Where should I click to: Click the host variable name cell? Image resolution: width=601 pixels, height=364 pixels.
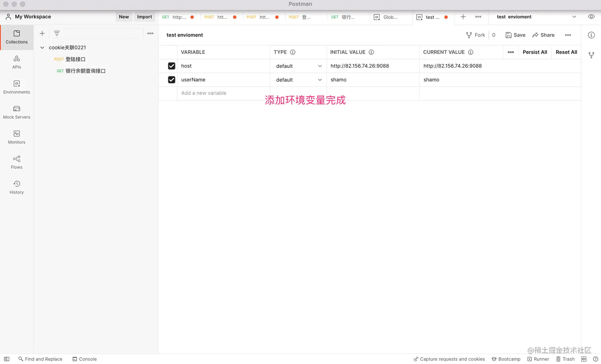223,66
